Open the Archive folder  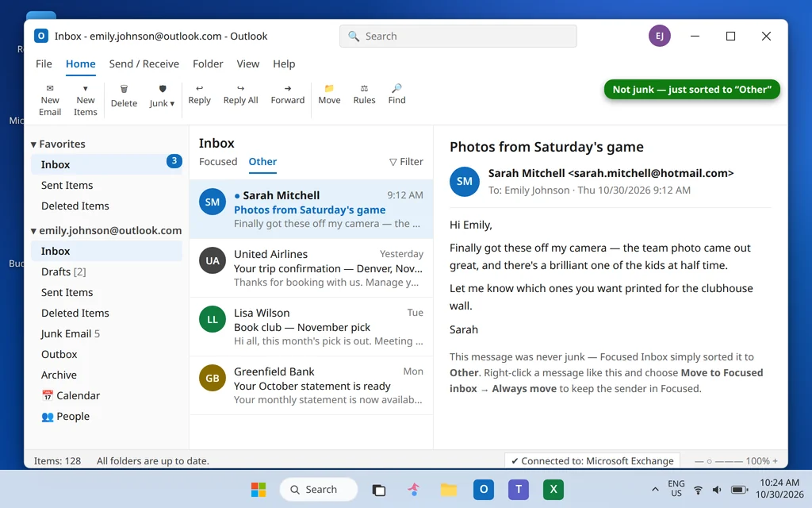click(x=106, y=375)
